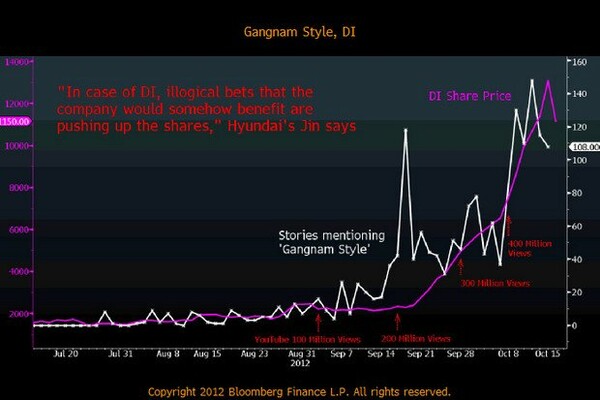Screen dimensions: 600x400
Task: Click the Sep 21 date on the x-axis
Action: coord(421,354)
